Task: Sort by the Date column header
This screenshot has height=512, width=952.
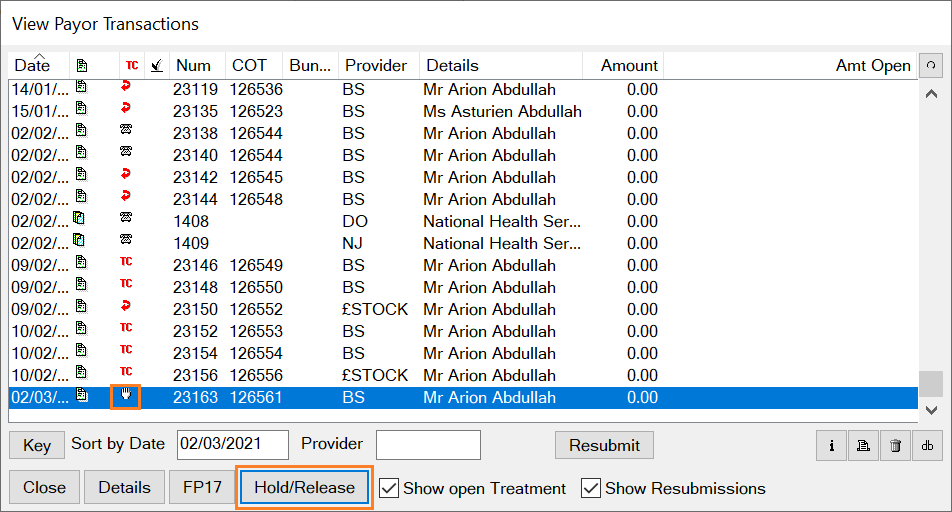Action: [39, 65]
